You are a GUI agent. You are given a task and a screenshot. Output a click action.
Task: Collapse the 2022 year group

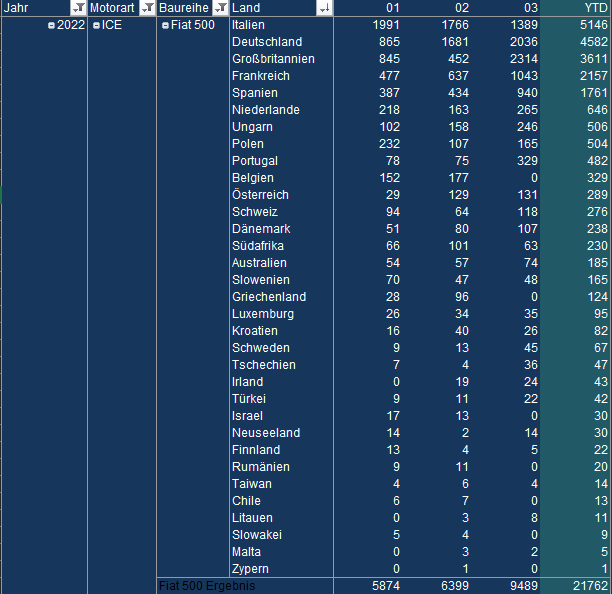[x=51, y=25]
